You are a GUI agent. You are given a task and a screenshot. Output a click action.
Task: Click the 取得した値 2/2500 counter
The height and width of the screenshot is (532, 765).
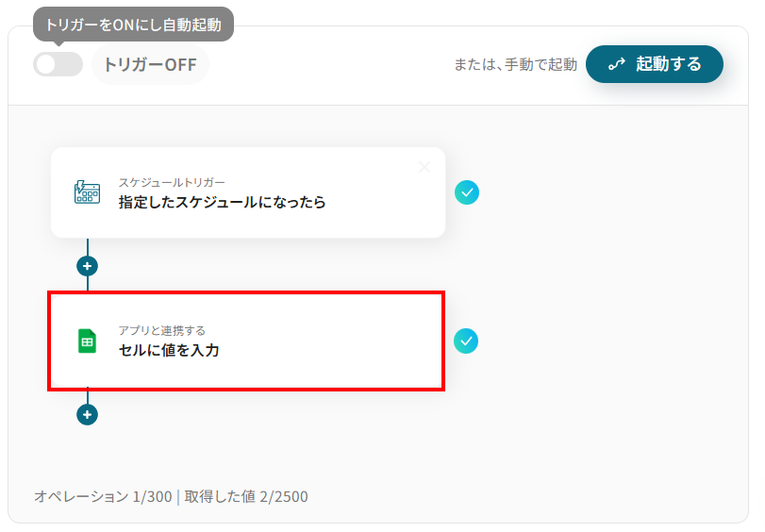245,496
